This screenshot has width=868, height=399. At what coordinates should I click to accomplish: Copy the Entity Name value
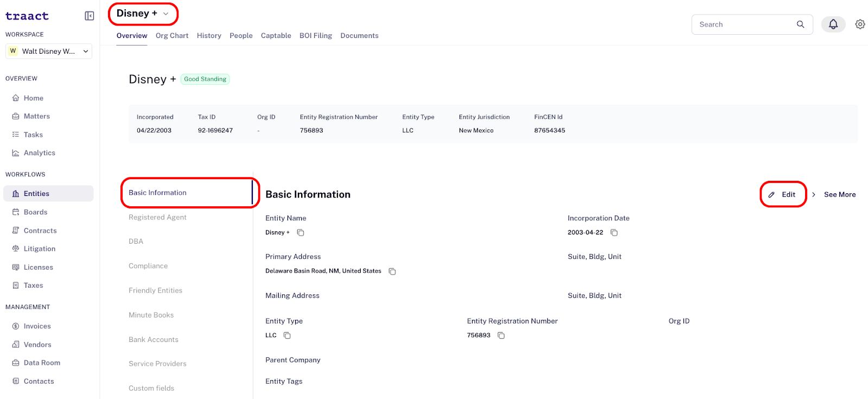(301, 233)
